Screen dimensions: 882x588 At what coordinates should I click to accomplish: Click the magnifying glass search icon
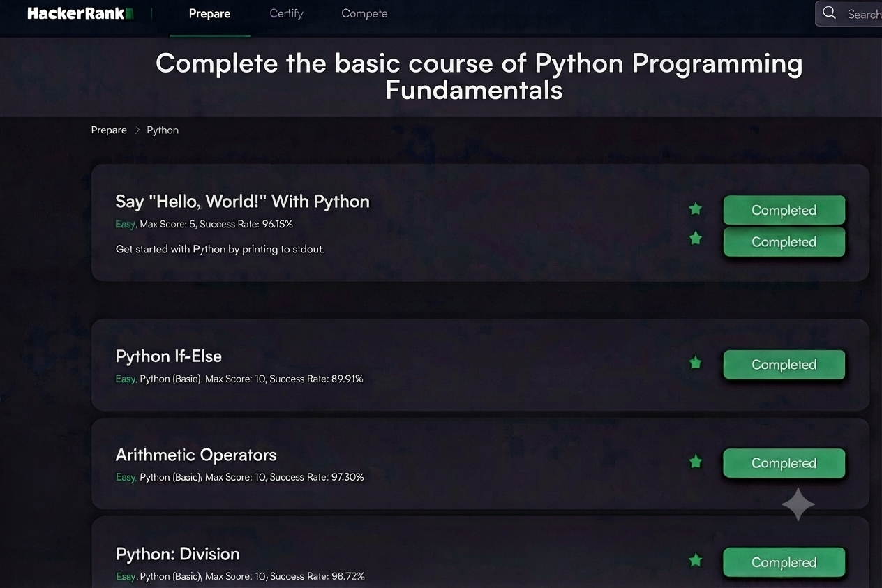[829, 13]
